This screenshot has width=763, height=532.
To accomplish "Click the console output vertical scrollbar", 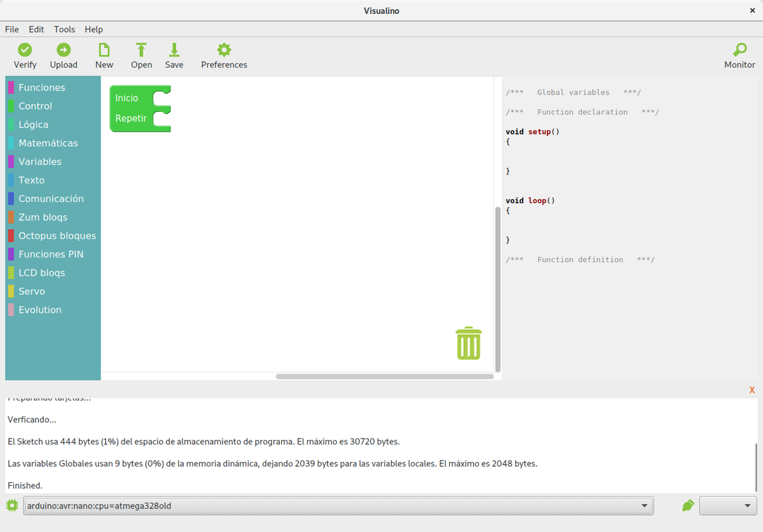I will pyautogui.click(x=755, y=467).
